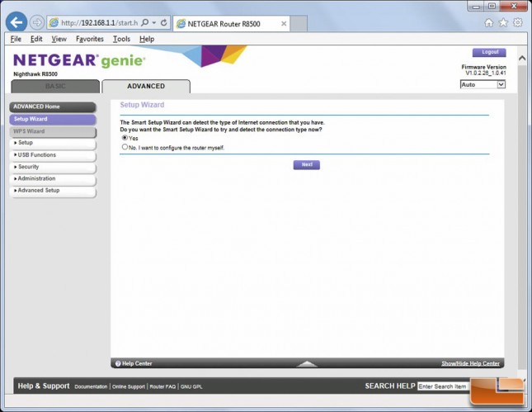Select the Yes radio button
The height and width of the screenshot is (412, 532).
(125, 138)
